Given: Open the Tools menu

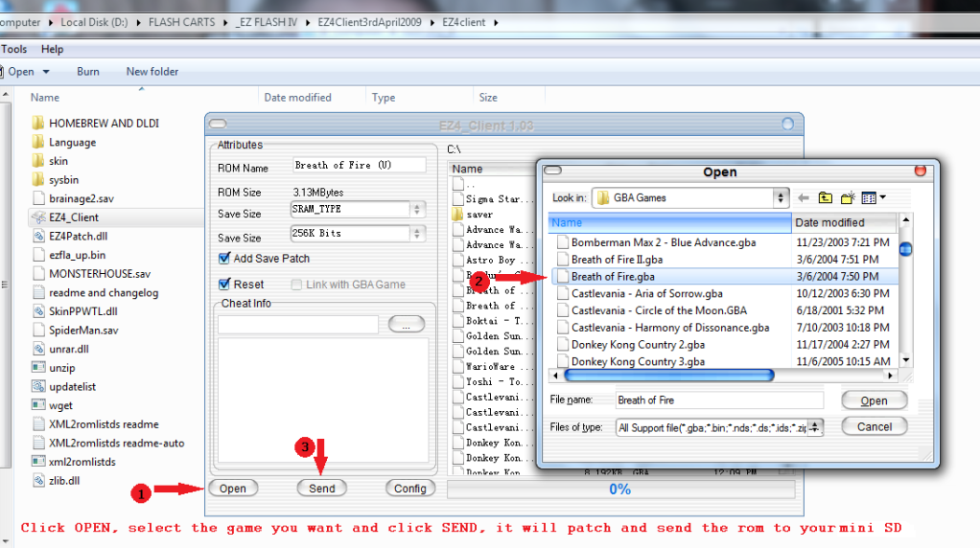Looking at the screenshot, I should [13, 49].
